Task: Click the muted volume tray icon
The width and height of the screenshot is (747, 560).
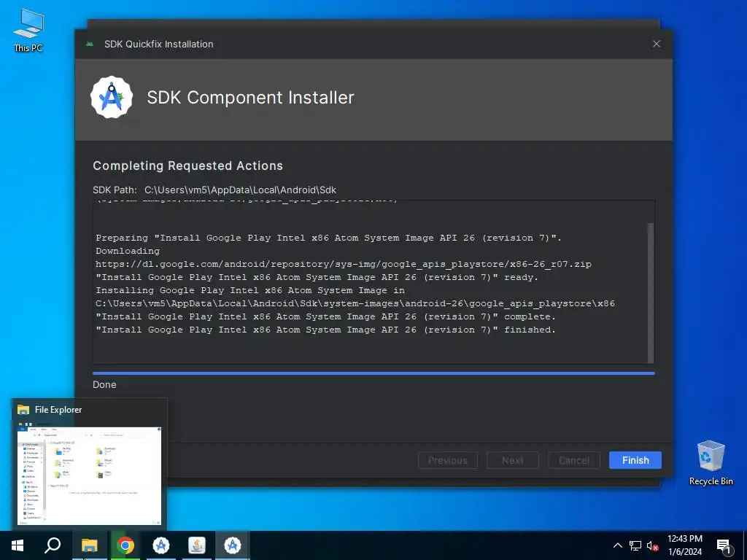Action: click(652, 545)
